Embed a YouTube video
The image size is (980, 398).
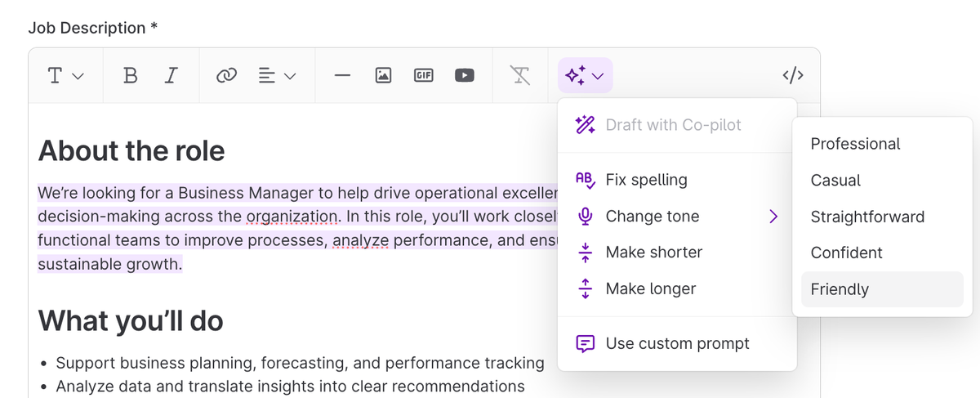click(464, 75)
